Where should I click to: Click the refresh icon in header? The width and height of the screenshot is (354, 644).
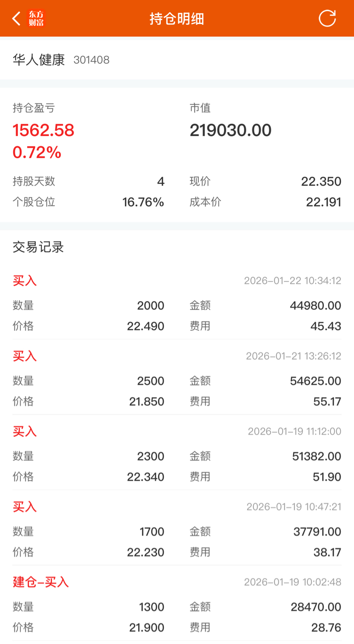tap(327, 18)
